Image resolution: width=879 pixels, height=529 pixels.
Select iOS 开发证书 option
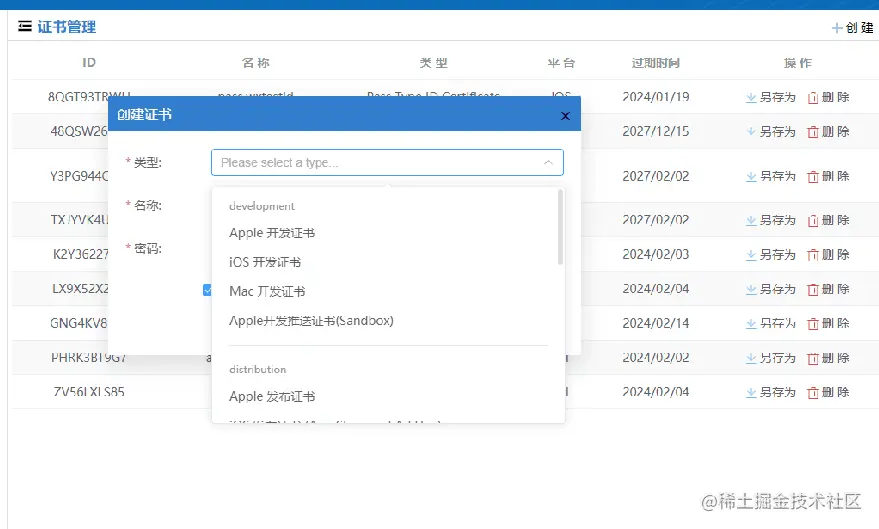tap(265, 262)
